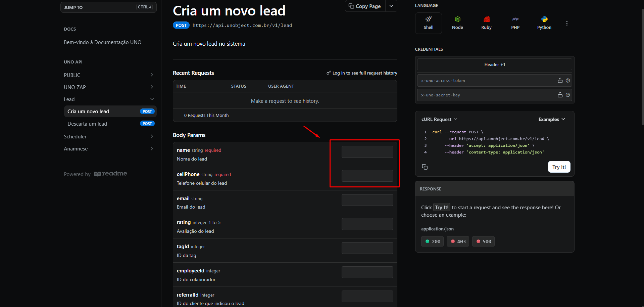
Task: Click the rating body param input
Action: coord(367,224)
